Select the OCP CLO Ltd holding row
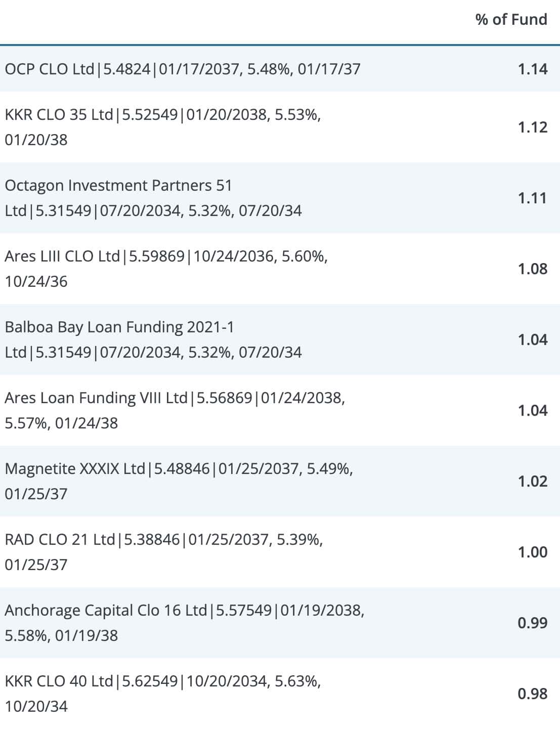 pos(280,69)
